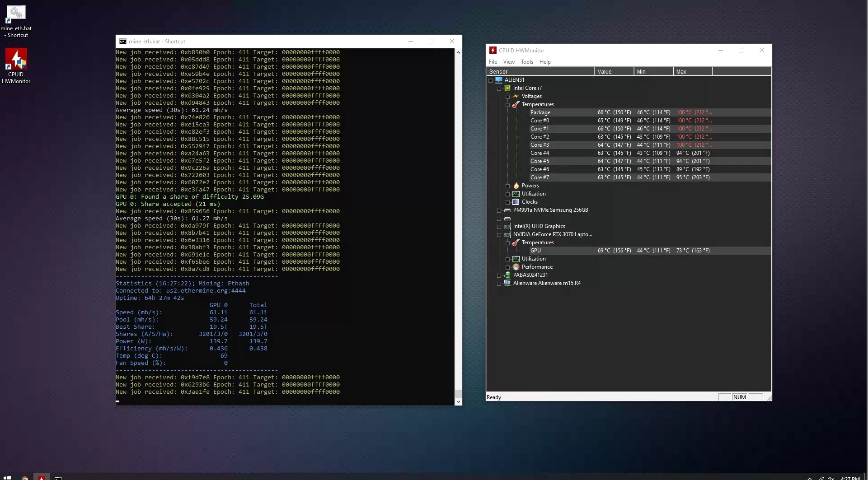Click the HWMonitor logo in its title bar
The image size is (868, 480).
(x=493, y=50)
